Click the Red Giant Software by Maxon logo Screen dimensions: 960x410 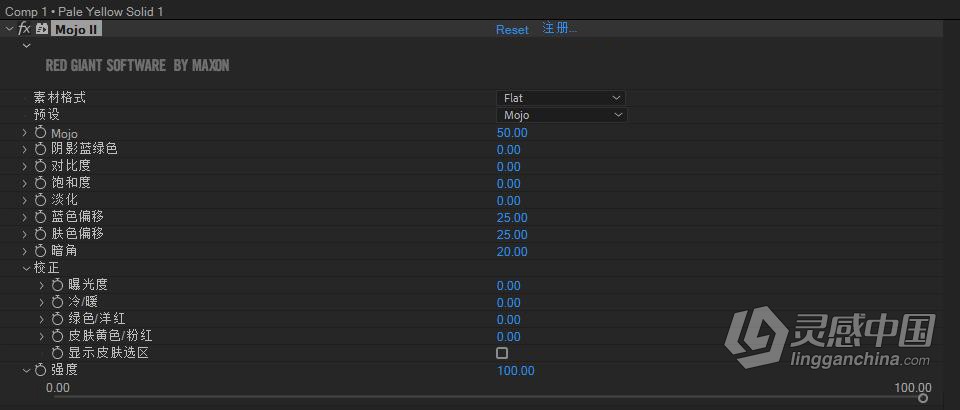pos(137,65)
